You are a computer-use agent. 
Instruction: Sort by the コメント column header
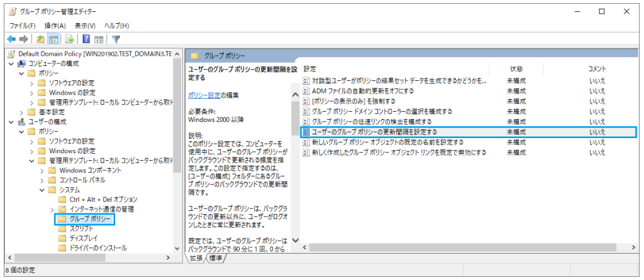point(597,69)
